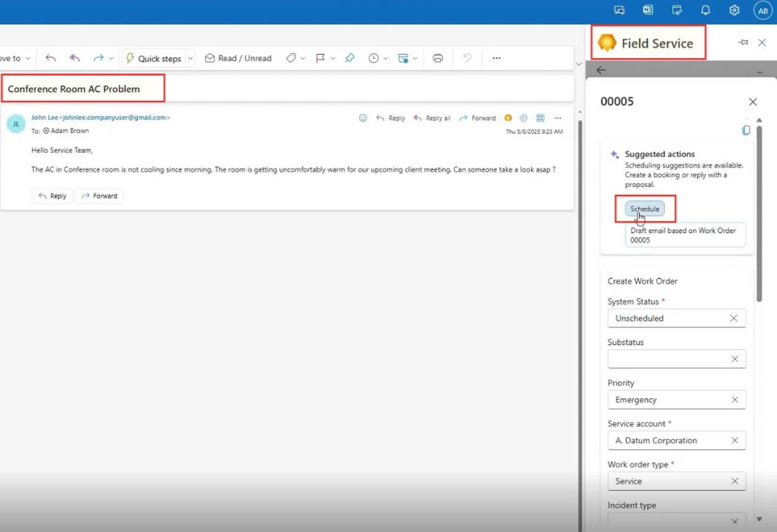Click the Service account A. Datum Corporation field

tap(677, 440)
